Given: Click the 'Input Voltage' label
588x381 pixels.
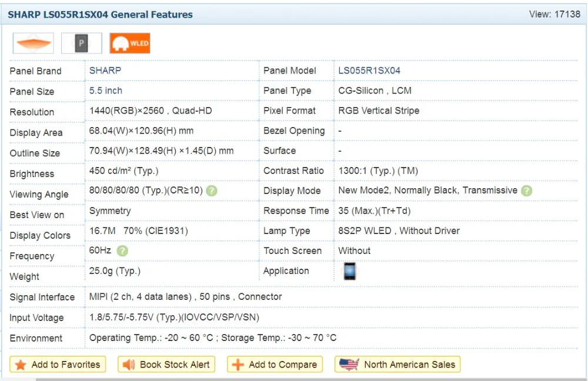Looking at the screenshot, I should coord(36,317).
